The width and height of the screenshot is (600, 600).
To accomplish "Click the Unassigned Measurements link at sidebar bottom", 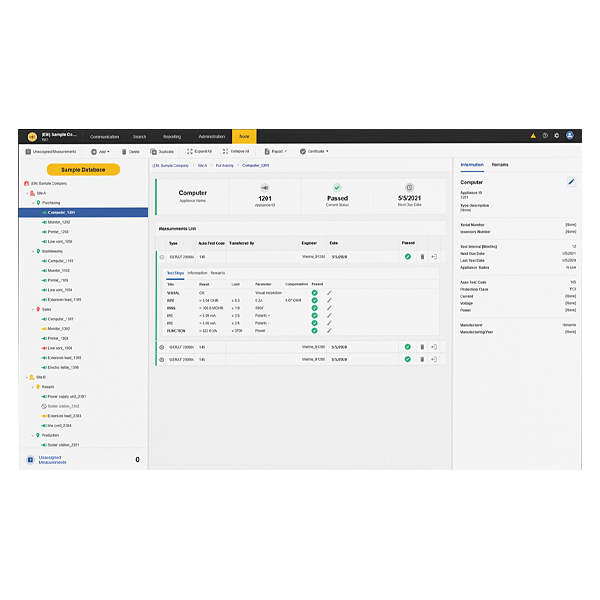I will coord(52,460).
